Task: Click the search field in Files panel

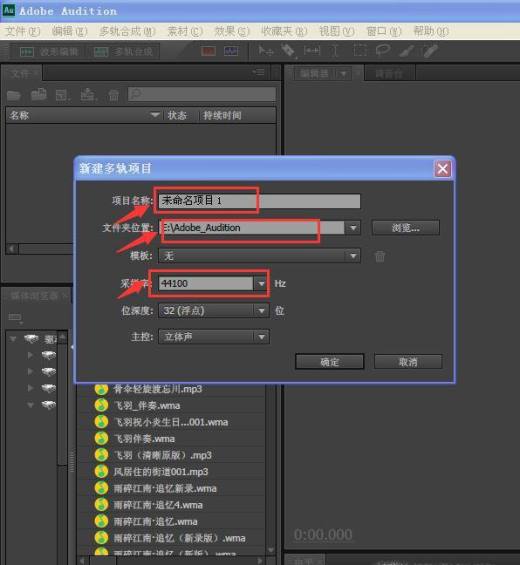Action: 202,94
